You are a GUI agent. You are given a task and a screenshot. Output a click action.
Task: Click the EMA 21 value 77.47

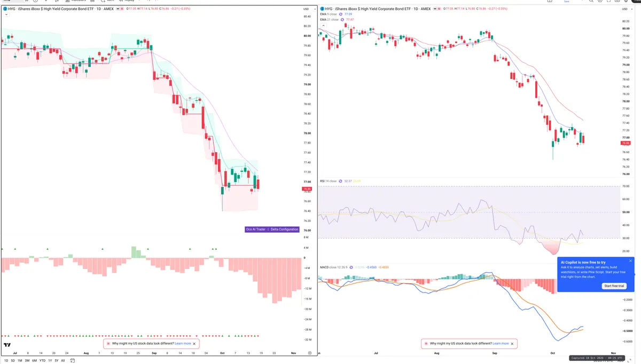350,20
